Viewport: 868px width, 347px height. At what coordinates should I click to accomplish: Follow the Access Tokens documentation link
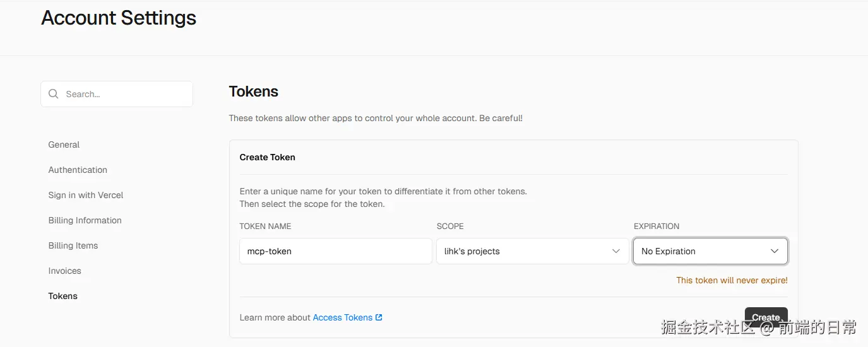(342, 317)
